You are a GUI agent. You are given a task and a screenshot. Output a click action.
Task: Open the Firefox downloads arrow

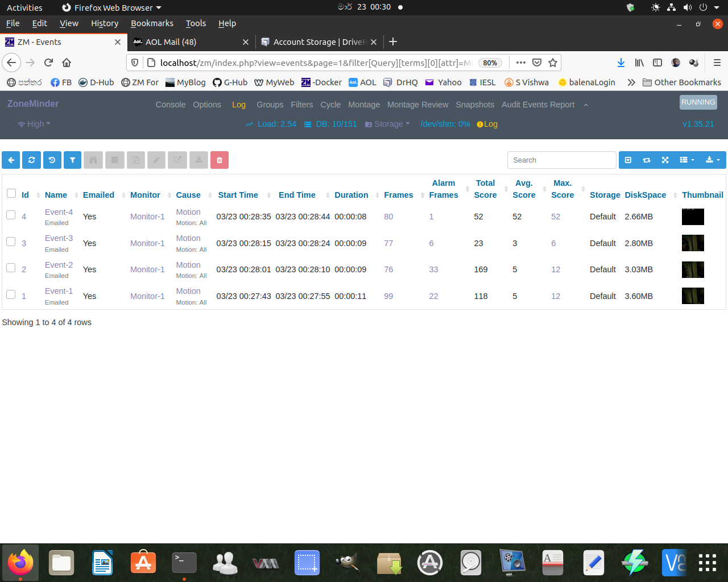point(621,63)
